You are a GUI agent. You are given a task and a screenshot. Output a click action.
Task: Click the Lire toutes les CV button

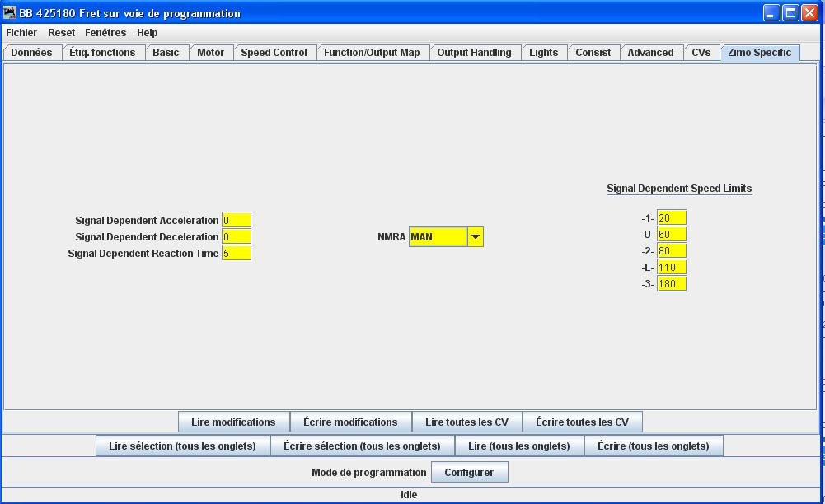click(x=466, y=422)
